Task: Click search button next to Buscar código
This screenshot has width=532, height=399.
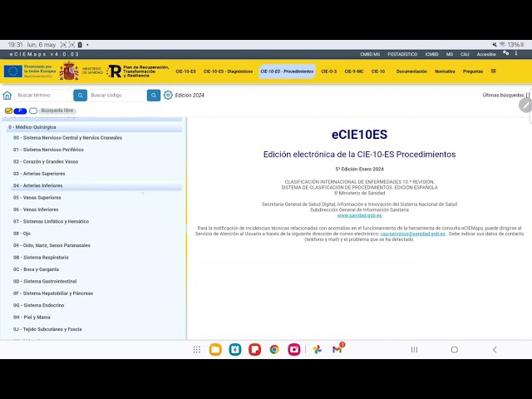Action: [154, 96]
